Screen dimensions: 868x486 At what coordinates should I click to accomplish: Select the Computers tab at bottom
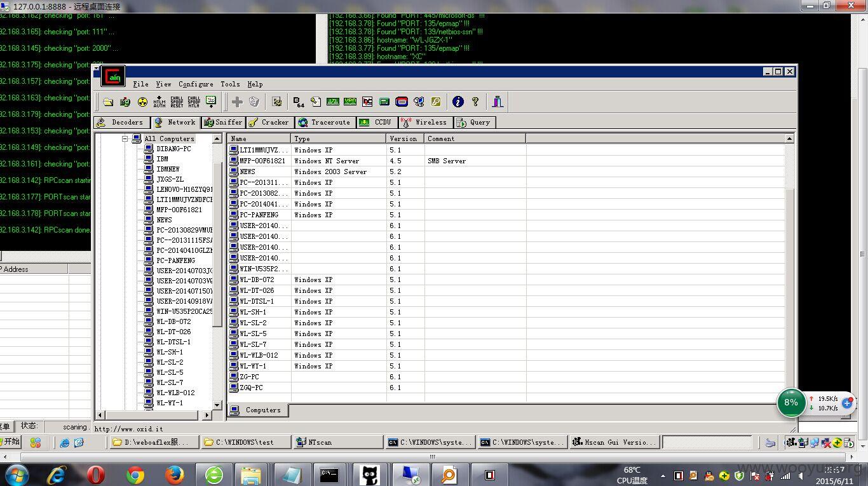257,410
